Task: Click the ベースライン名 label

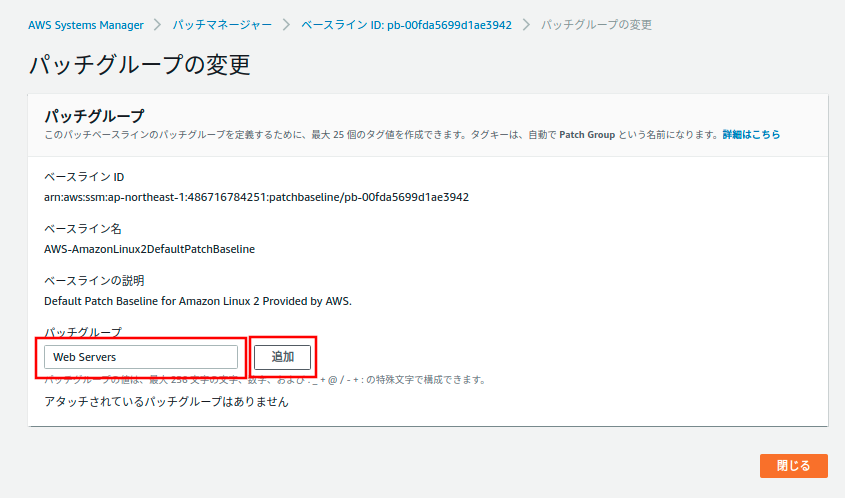Action: (82, 229)
